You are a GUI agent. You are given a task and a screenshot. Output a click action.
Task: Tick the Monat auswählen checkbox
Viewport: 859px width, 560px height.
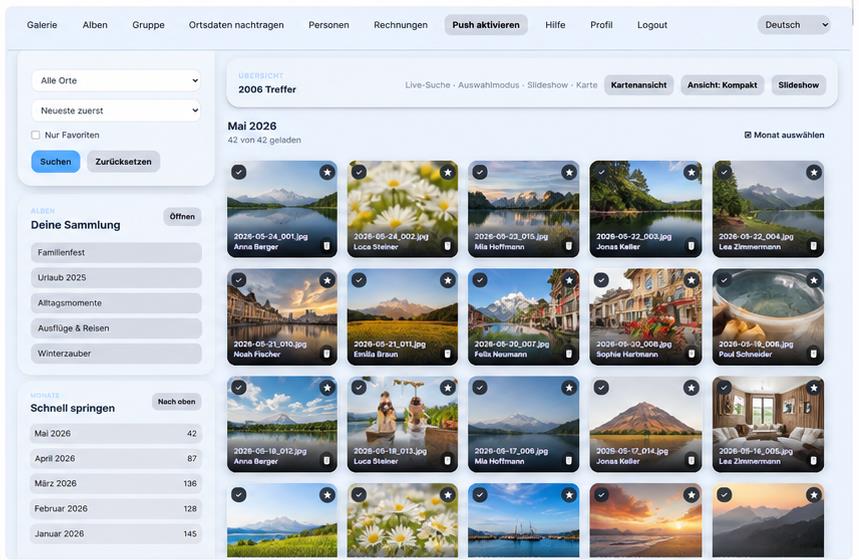pos(748,135)
